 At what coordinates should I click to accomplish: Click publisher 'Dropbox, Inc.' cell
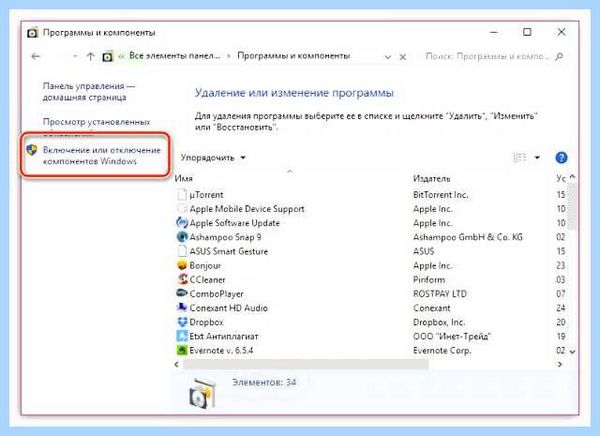(x=439, y=322)
